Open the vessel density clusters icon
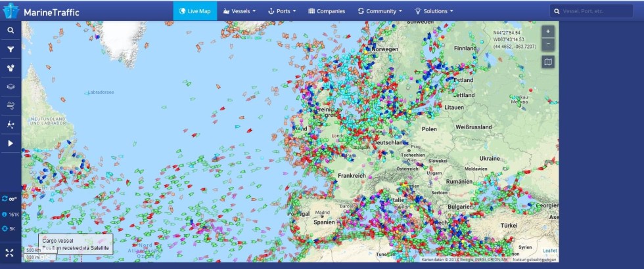The image size is (644, 269). 11,68
